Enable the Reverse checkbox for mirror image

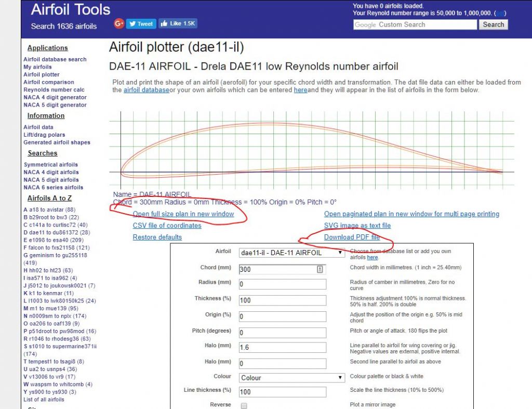point(243,405)
